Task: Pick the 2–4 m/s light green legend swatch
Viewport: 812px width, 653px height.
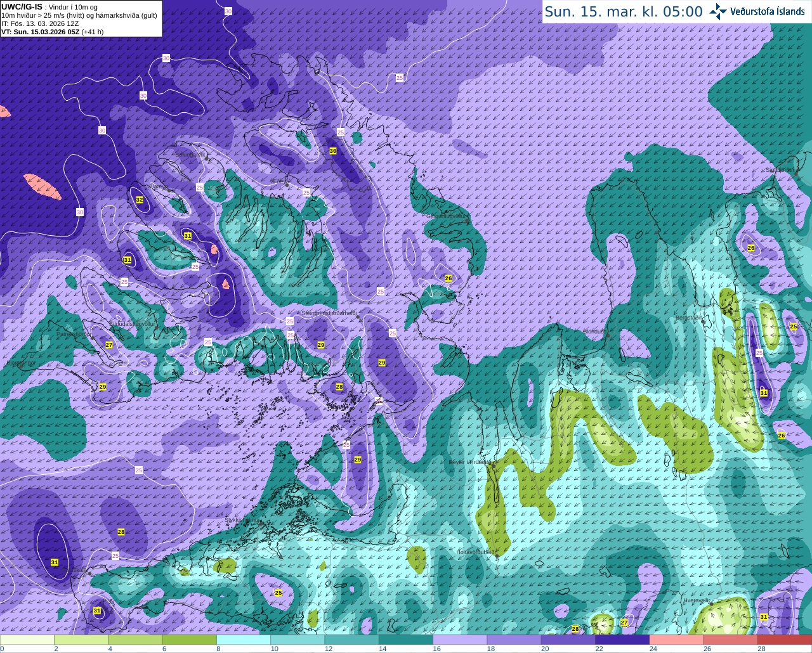Action: [81, 640]
